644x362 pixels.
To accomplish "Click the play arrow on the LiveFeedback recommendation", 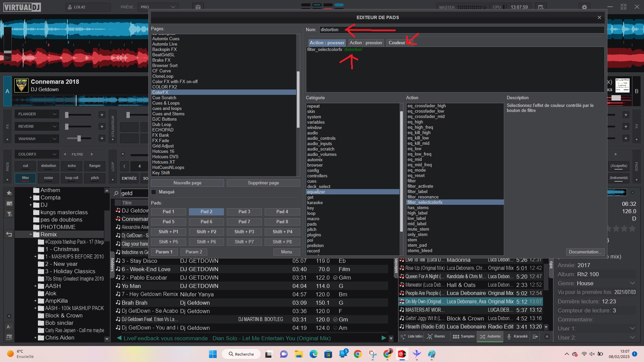I will (x=384, y=338).
